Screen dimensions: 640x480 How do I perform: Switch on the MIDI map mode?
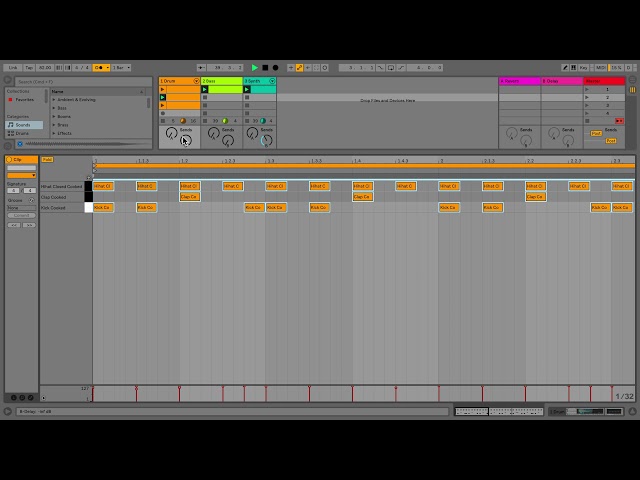pos(600,67)
